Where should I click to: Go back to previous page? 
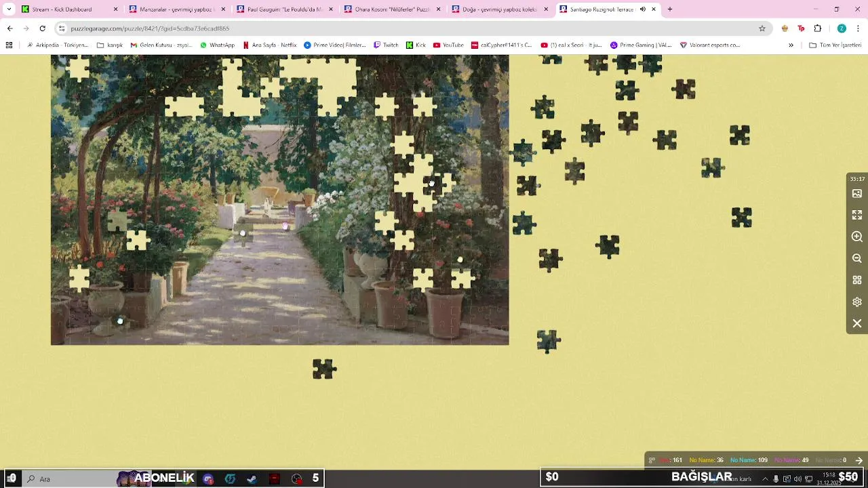tap(9, 28)
